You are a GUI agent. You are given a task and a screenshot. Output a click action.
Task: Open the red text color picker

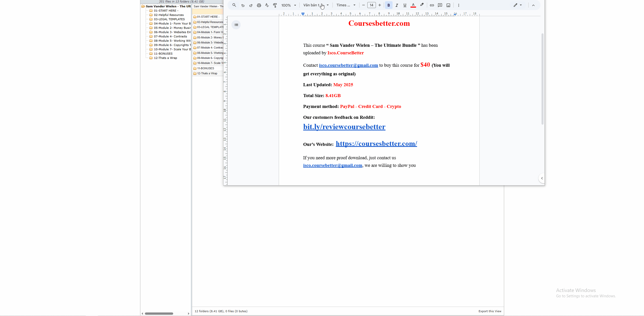click(x=413, y=5)
